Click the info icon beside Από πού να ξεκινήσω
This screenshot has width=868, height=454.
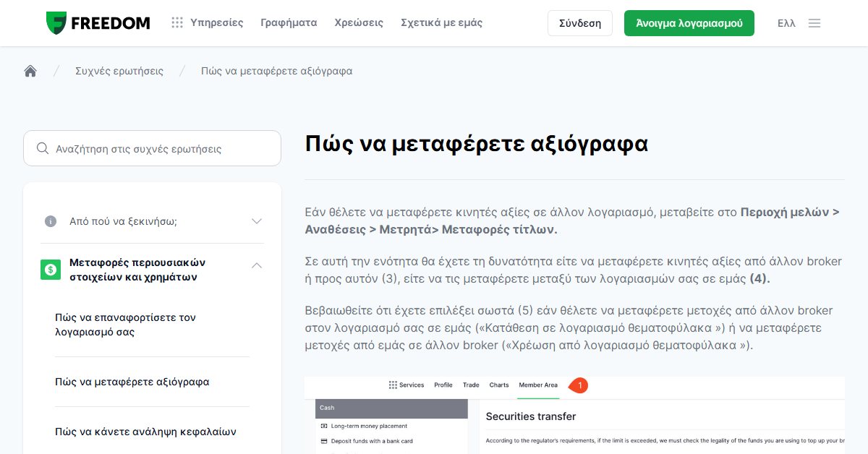click(x=51, y=221)
